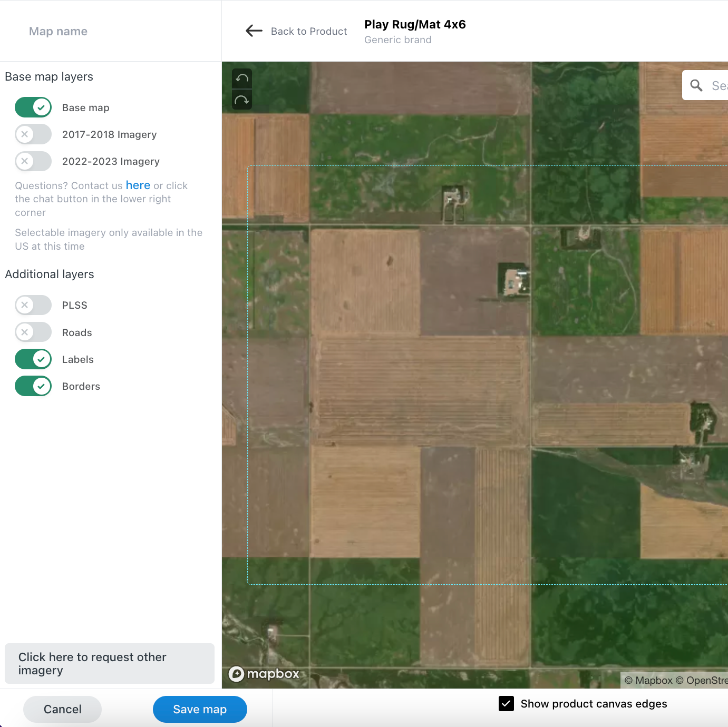
Task: Uncheck Show product canvas edges
Action: pos(506,704)
